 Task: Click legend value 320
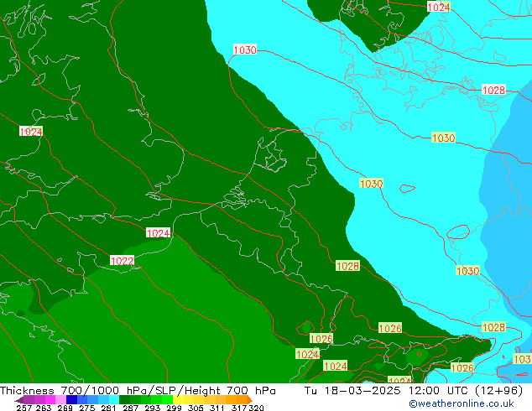(256, 408)
